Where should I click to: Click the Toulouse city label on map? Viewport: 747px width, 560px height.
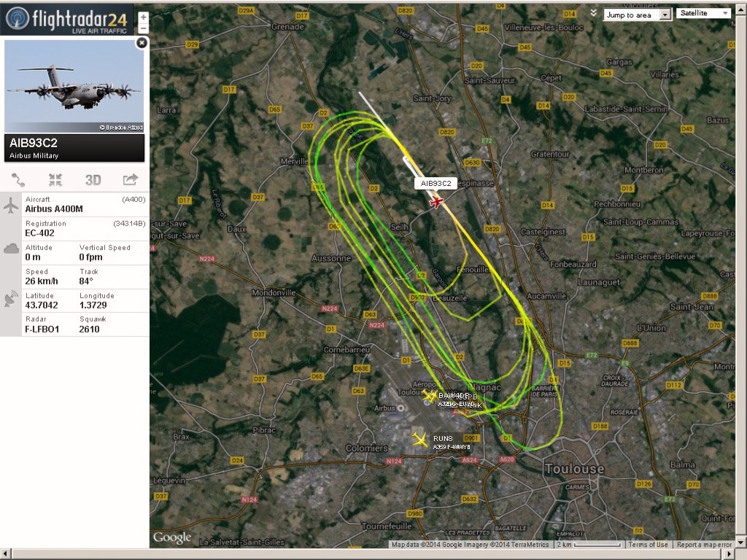[x=575, y=469]
